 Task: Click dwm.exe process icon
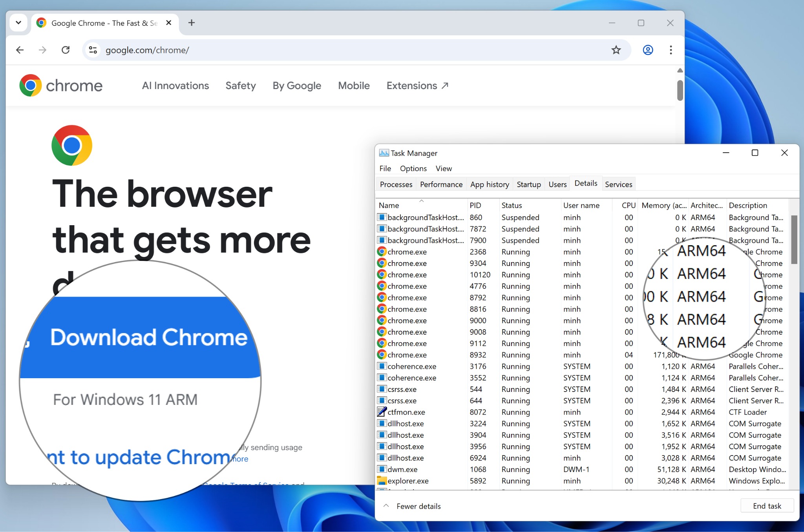tap(382, 469)
